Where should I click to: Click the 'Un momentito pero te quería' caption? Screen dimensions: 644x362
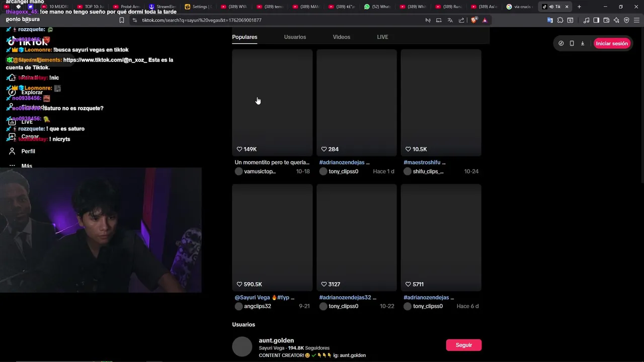tap(272, 162)
